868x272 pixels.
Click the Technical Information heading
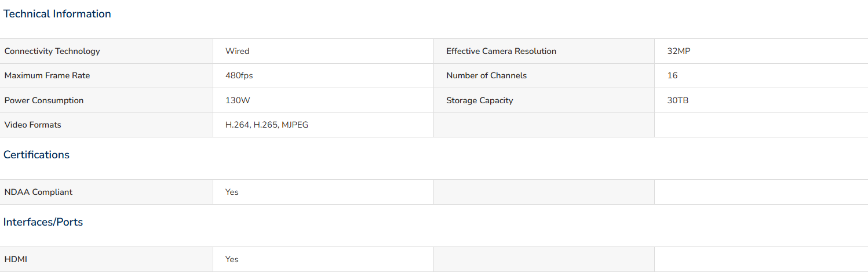[57, 14]
